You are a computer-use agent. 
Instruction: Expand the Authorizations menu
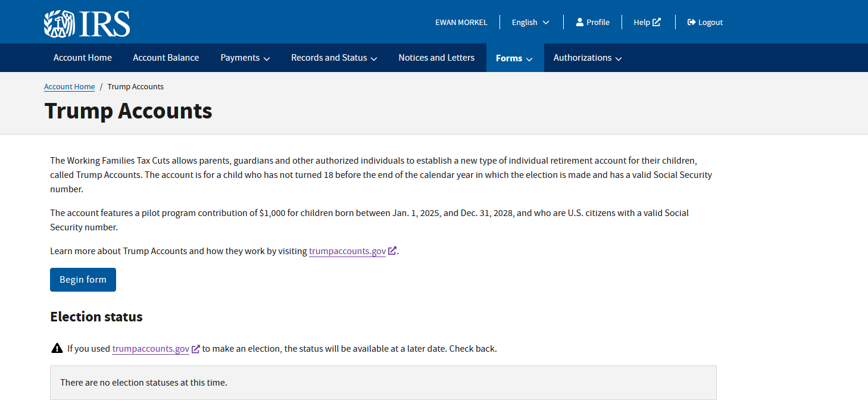(x=588, y=58)
